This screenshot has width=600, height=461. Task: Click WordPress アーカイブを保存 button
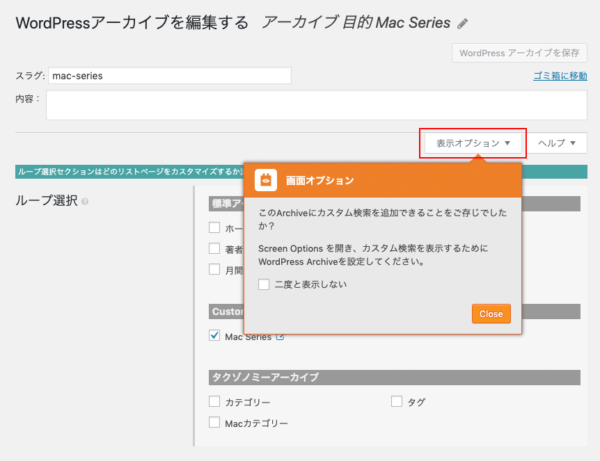click(519, 53)
